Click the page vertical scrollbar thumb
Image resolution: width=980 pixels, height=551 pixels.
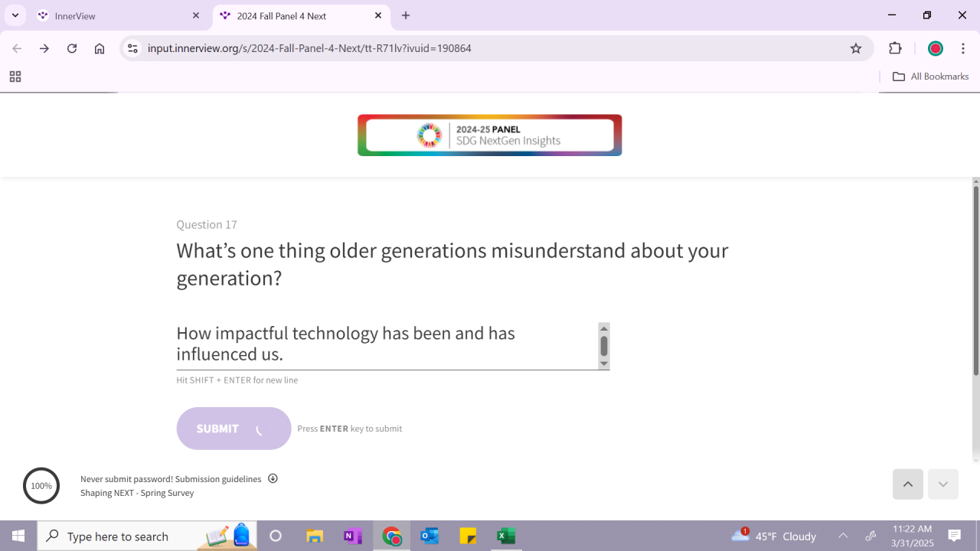[x=975, y=281]
